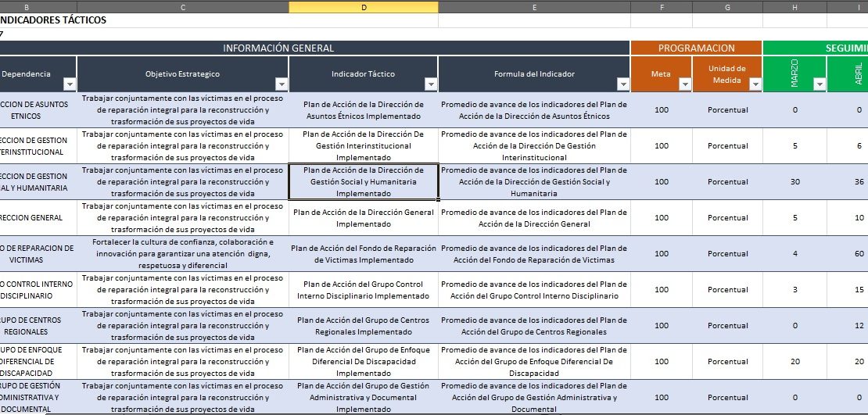Image resolution: width=868 pixels, height=415 pixels.
Task: Select column E header
Action: (534, 6)
